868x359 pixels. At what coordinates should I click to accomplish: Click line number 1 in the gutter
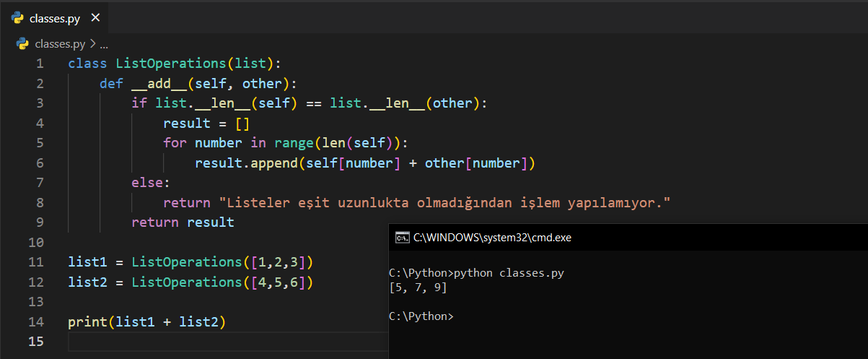(x=40, y=64)
